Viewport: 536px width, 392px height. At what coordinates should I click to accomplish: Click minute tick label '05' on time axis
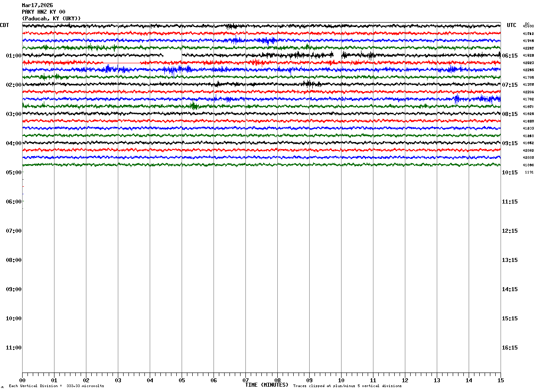(182, 380)
